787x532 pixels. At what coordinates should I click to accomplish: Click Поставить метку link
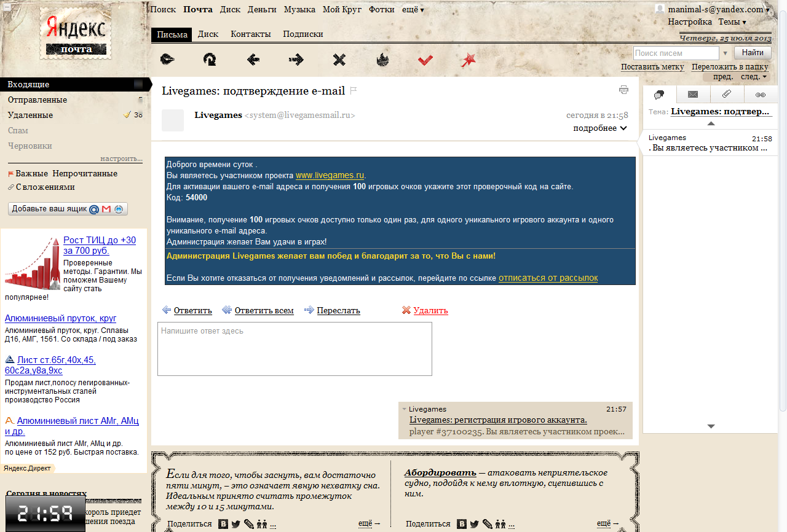652,67
